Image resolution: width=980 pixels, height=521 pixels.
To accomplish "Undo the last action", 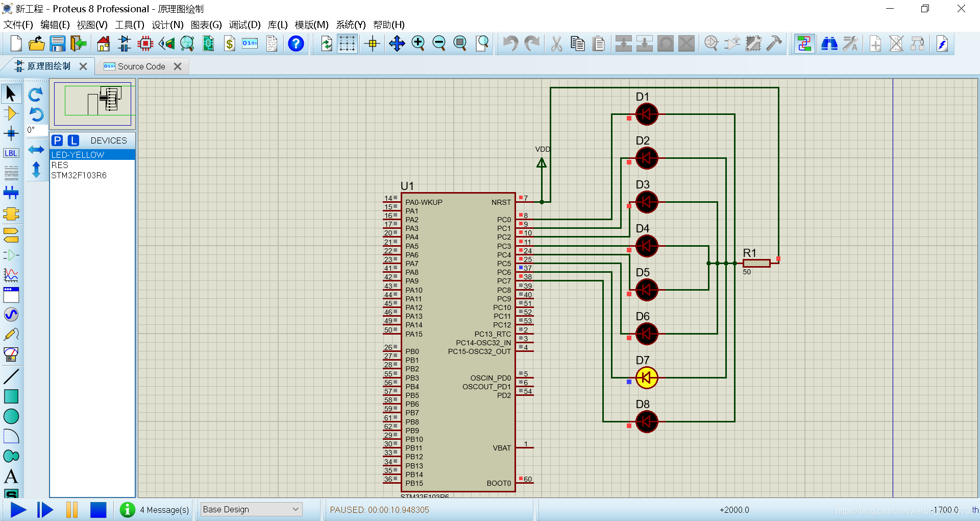I will (x=510, y=43).
